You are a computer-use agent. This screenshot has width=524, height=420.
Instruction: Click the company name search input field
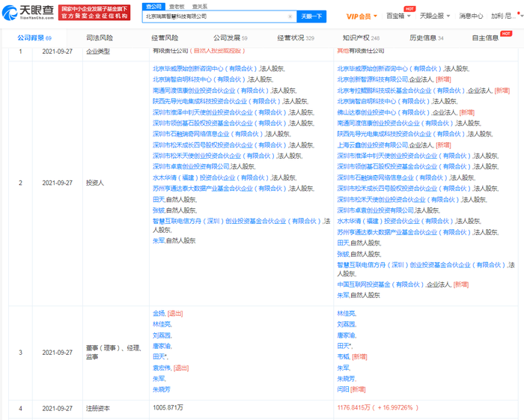pos(213,16)
